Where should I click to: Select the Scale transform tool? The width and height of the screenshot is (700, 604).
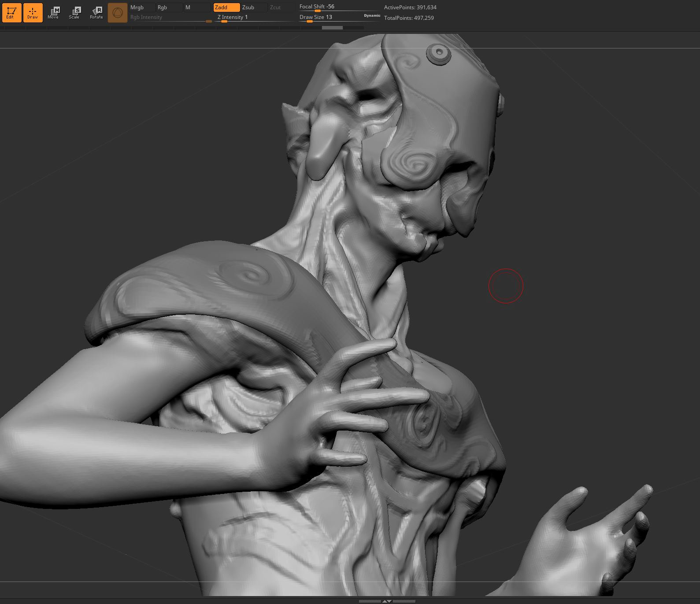coord(74,12)
